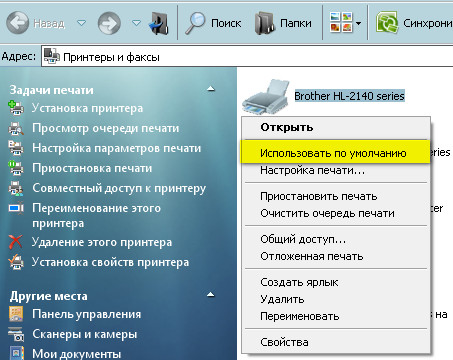Viewport: 453px width, 360px height.
Task: Choose Отложенная печать menu item
Action: click(x=336, y=256)
